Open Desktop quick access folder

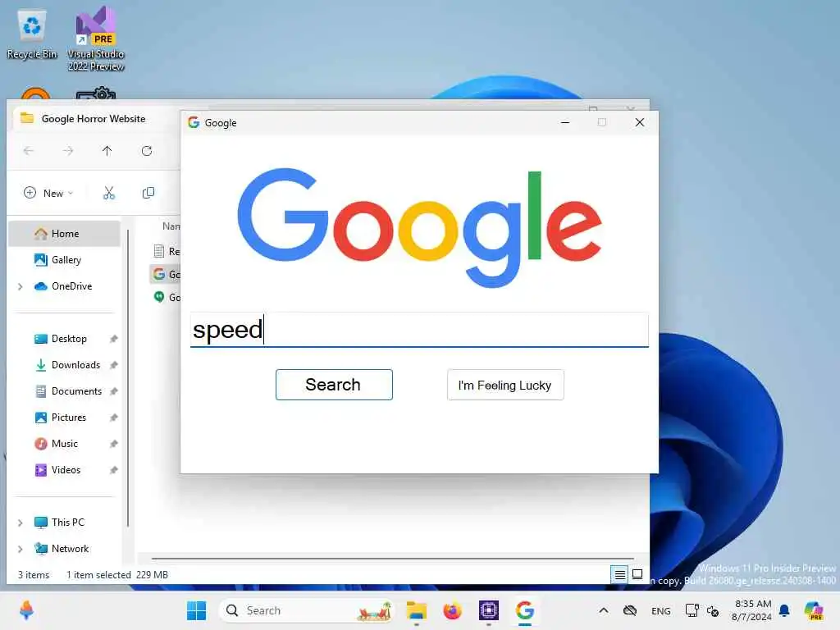(x=69, y=339)
